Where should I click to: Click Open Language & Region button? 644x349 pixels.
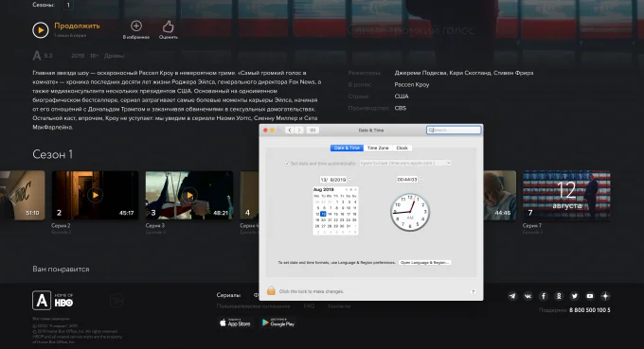pyautogui.click(x=424, y=263)
